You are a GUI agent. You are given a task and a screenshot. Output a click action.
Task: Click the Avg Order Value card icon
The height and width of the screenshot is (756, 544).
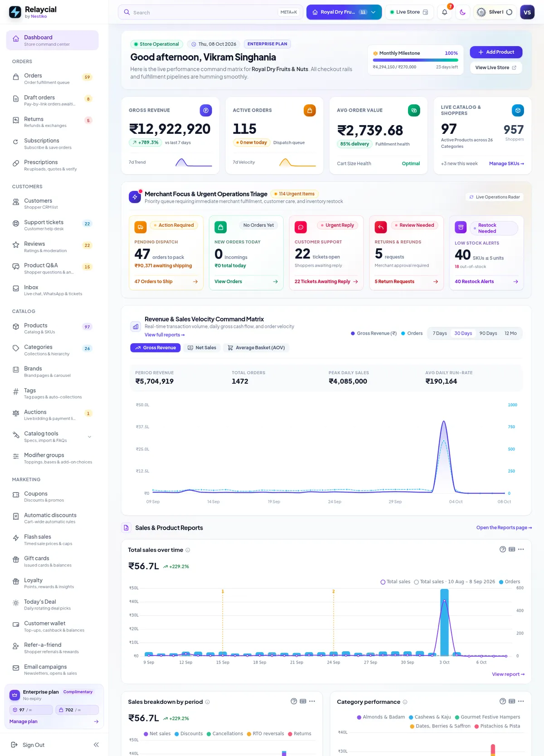414,110
